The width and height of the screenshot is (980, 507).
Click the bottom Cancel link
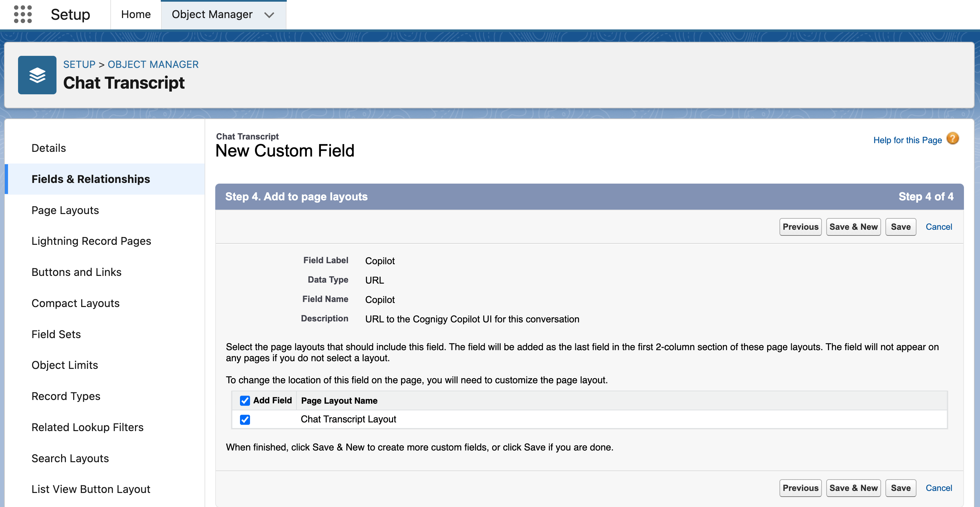939,488
